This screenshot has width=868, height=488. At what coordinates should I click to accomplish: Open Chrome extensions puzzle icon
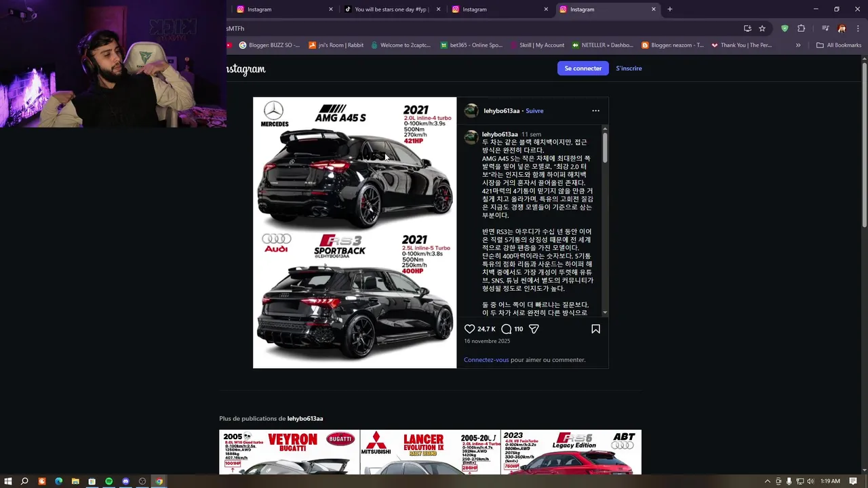(801, 28)
